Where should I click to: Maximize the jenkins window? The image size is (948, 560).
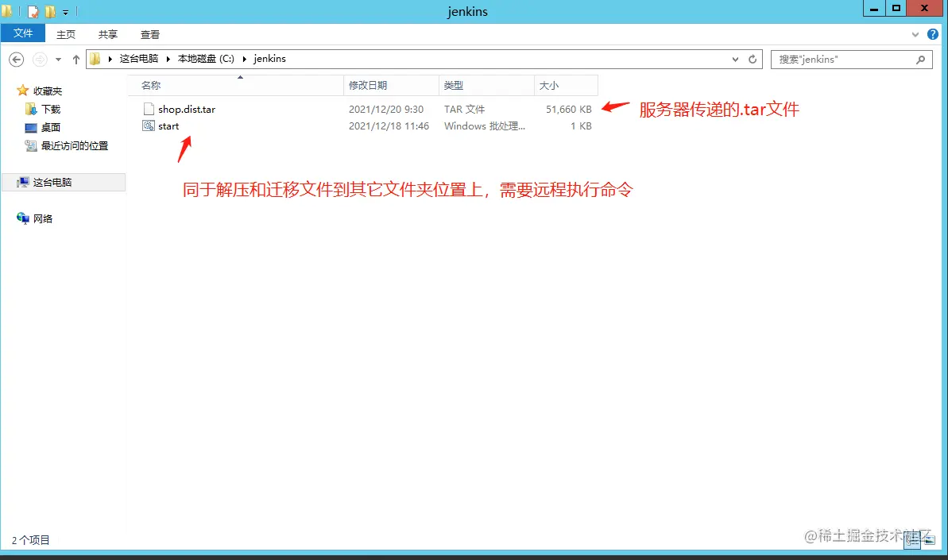click(x=896, y=9)
